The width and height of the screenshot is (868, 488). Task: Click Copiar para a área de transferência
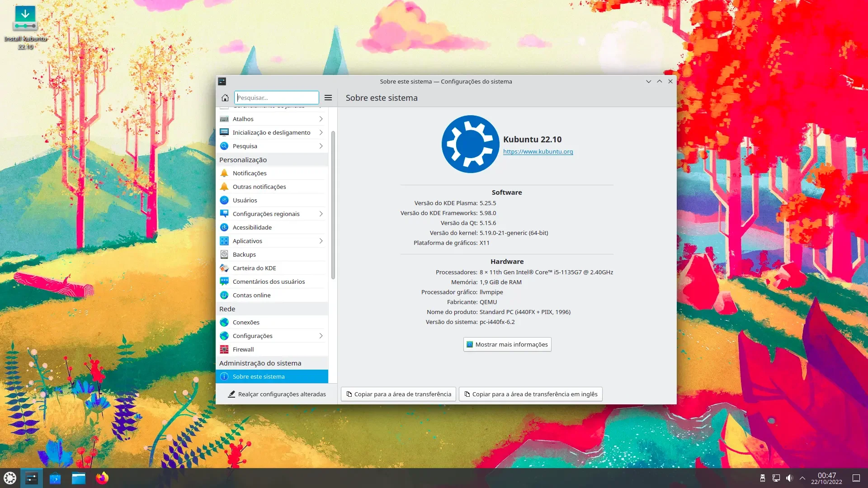click(399, 394)
